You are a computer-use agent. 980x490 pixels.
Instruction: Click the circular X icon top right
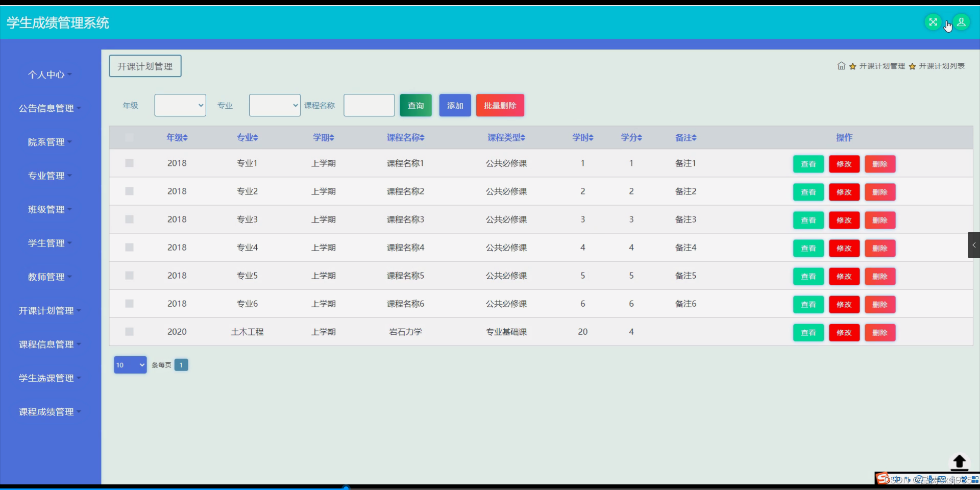(x=933, y=21)
